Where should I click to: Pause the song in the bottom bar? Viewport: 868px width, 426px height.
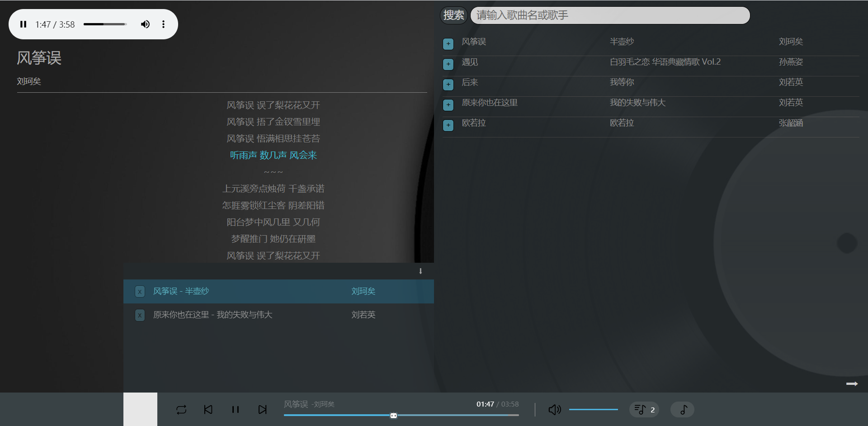pos(236,410)
